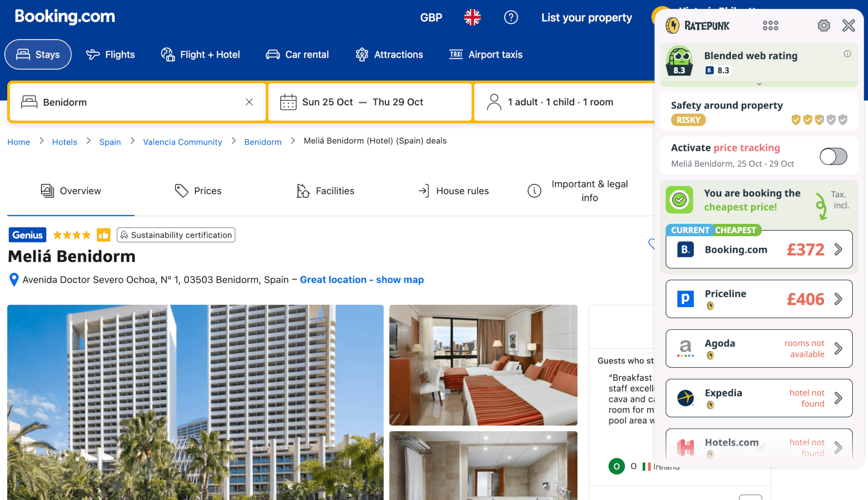
Task: Click the Expedia logo icon
Action: (685, 398)
